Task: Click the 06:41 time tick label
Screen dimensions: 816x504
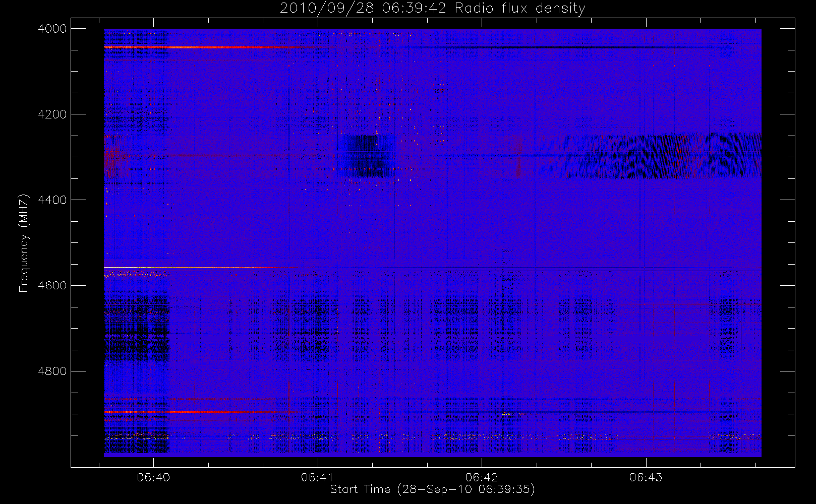Action: click(x=318, y=477)
